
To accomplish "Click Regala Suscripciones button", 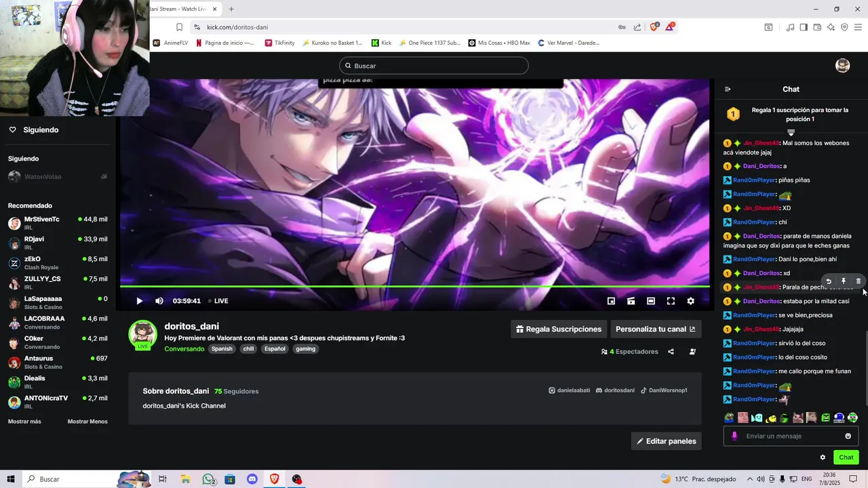I will pyautogui.click(x=559, y=329).
